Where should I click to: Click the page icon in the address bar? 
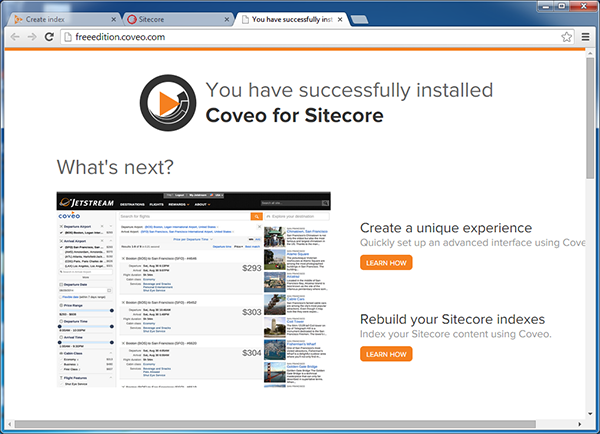(68, 37)
